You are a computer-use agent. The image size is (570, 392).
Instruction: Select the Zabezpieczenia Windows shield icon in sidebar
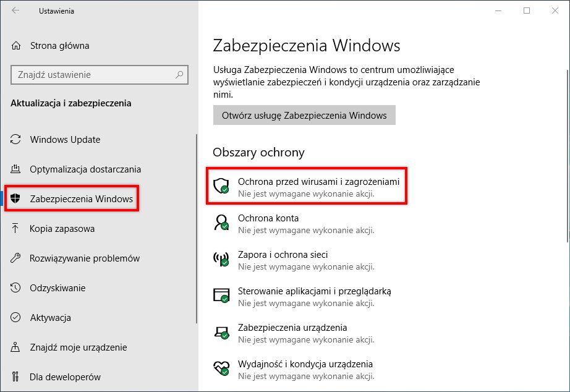15,198
